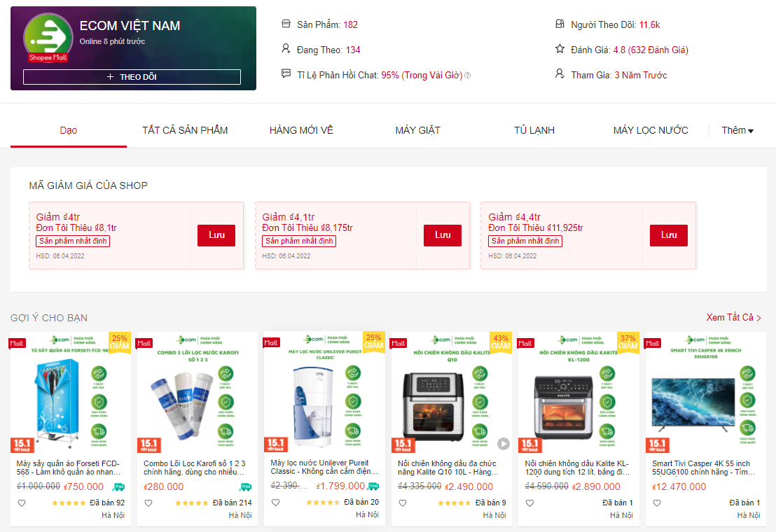Like the Kalite KL-1200 fryer with heart
This screenshot has height=532, width=776.
pos(529,503)
